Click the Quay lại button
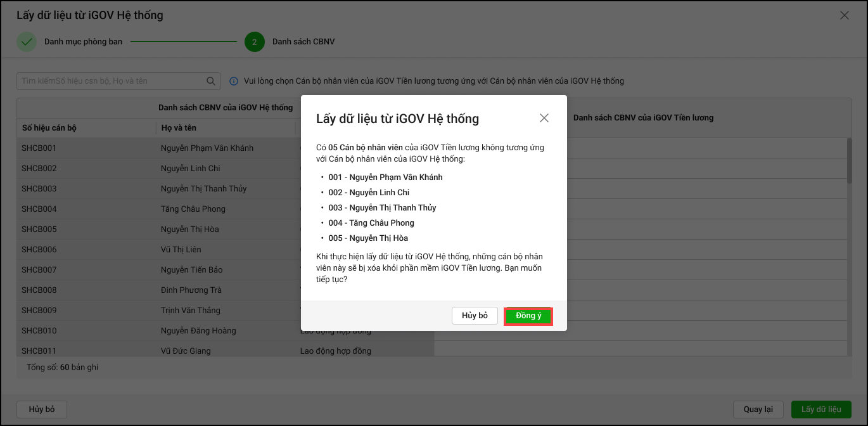 tap(758, 410)
